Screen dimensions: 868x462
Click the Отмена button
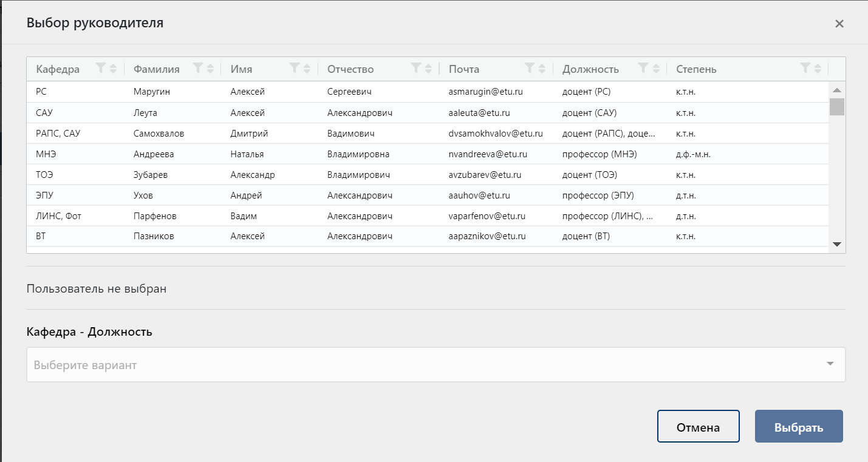[699, 427]
